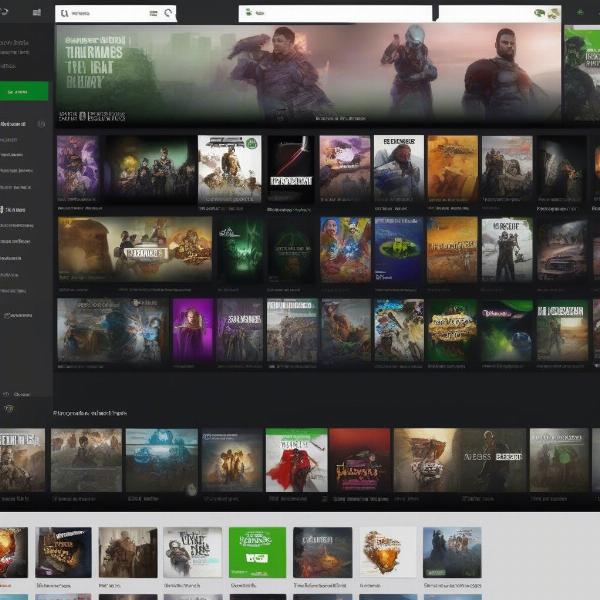Click the small green icon at the far top-right edge
Viewport: 600px width, 600px height.
pos(580,12)
